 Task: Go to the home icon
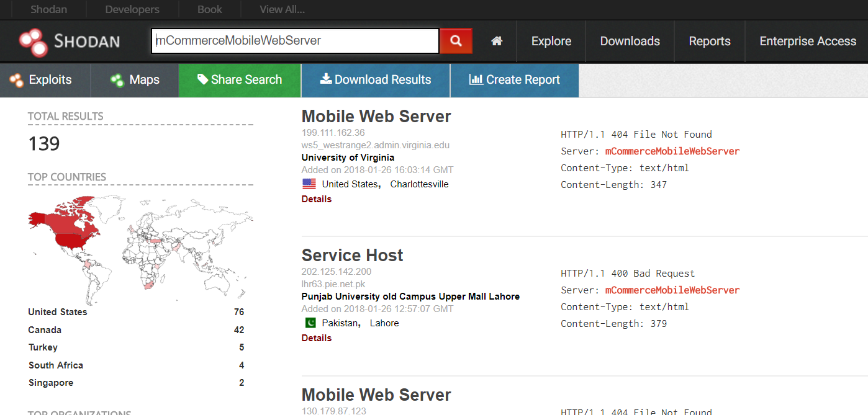[x=496, y=41]
